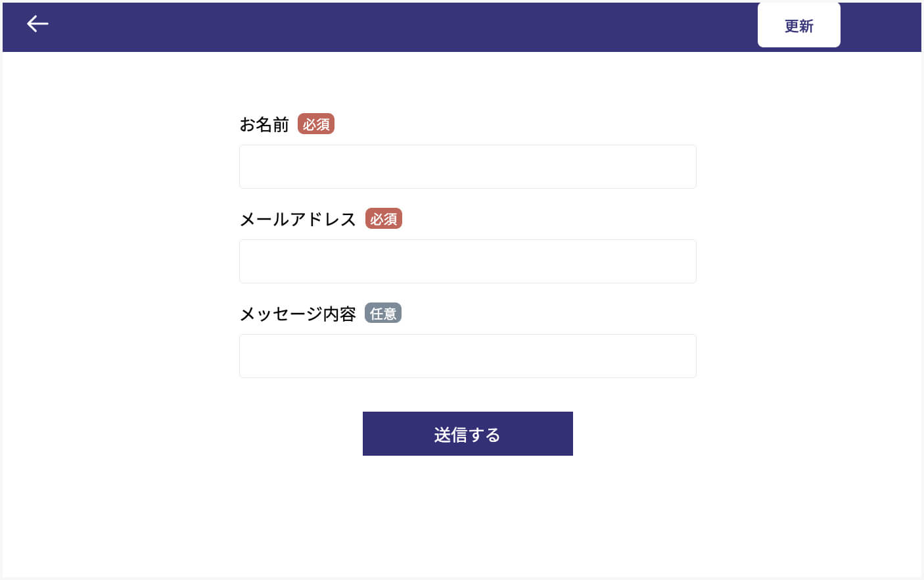
Task: Click the 必須 badge next to メールアドレス
Action: (384, 219)
